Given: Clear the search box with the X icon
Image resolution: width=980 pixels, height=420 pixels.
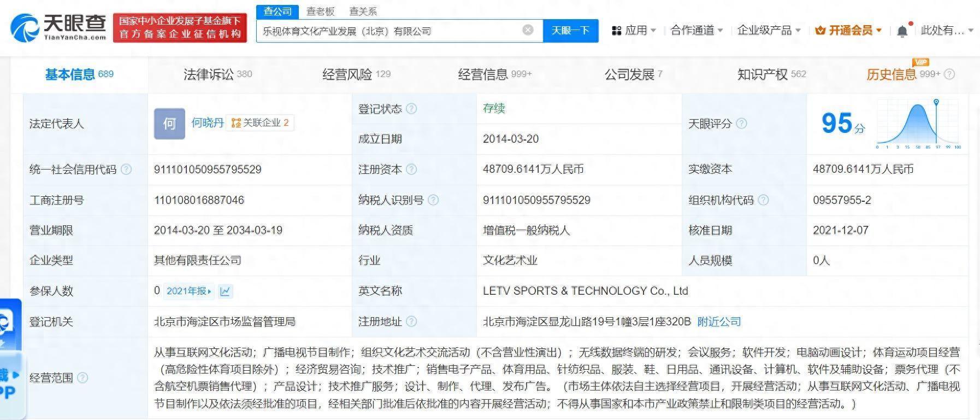Looking at the screenshot, I should (x=528, y=30).
